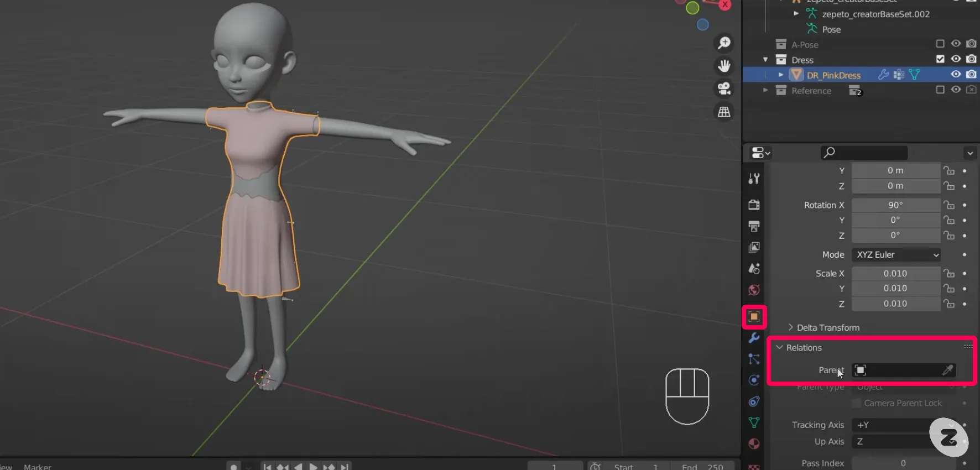Open the Modifiers properties tab
Image resolution: width=980 pixels, height=470 pixels.
coord(754,338)
